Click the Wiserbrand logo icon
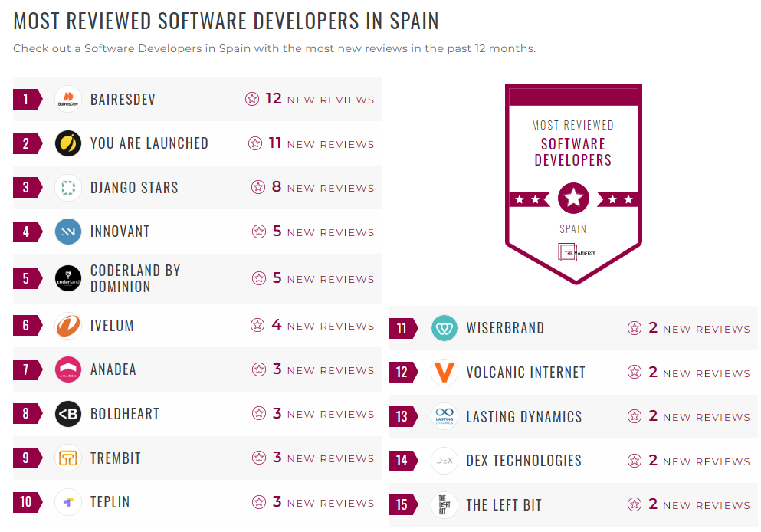 tap(444, 328)
